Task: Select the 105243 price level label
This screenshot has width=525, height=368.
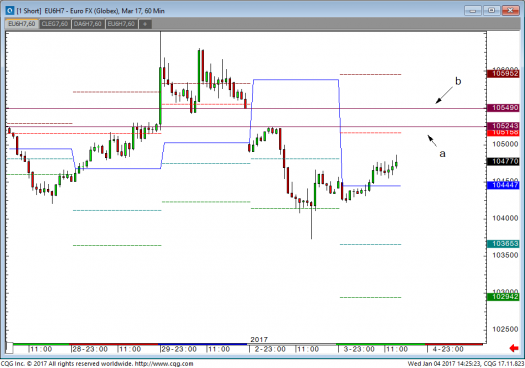Action: click(x=503, y=126)
